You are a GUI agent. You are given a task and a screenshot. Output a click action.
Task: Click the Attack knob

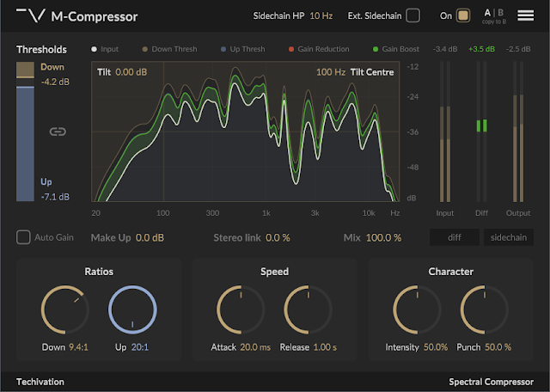coord(241,309)
